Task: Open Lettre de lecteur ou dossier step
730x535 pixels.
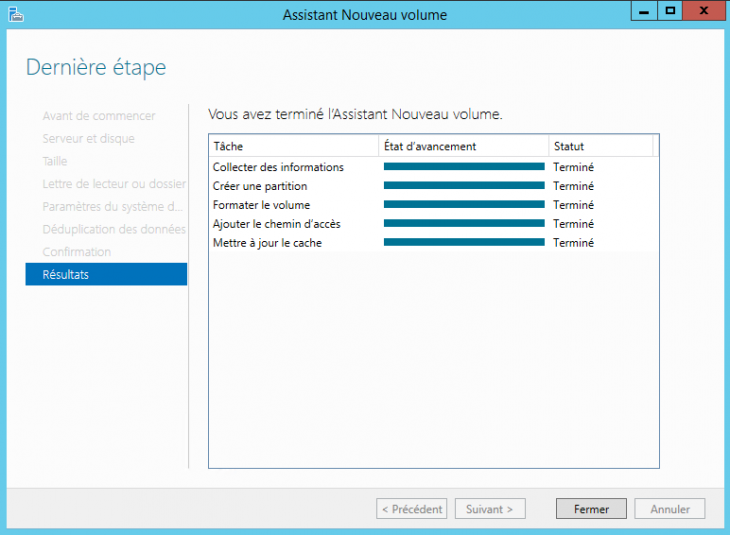Action: click(x=114, y=184)
